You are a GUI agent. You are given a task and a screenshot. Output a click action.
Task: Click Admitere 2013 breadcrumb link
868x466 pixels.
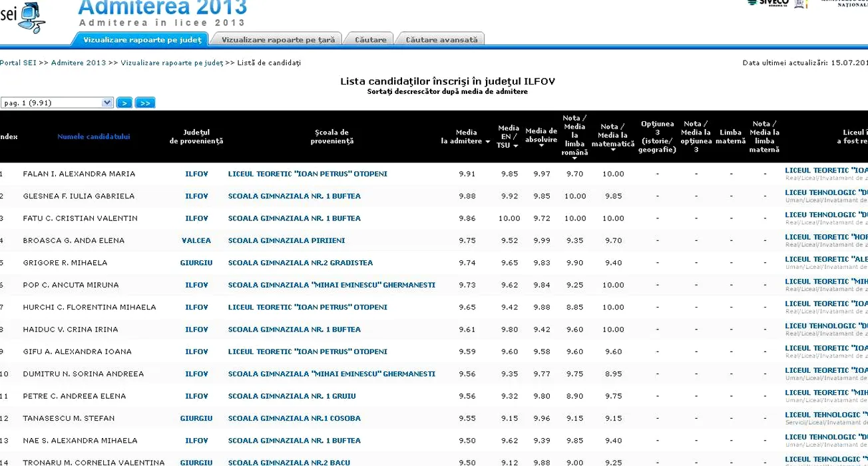click(79, 63)
